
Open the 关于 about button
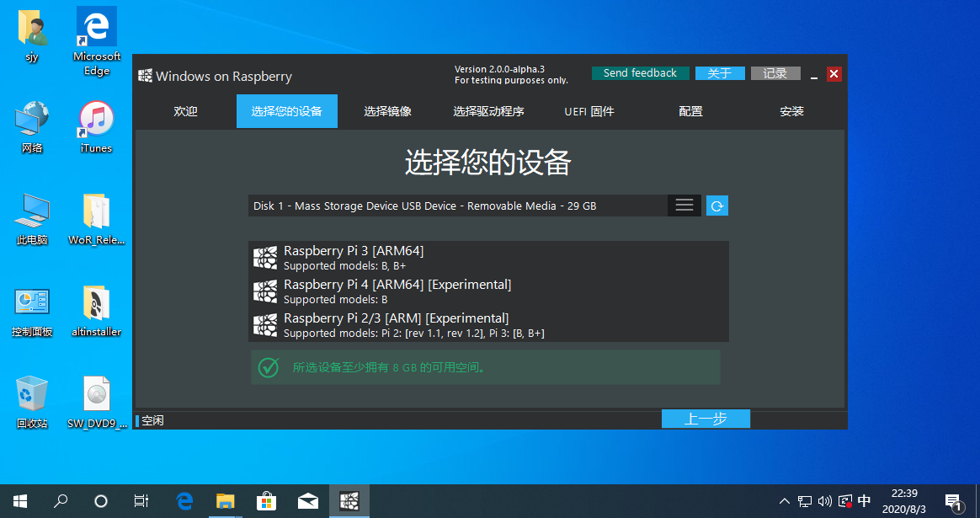tap(720, 73)
